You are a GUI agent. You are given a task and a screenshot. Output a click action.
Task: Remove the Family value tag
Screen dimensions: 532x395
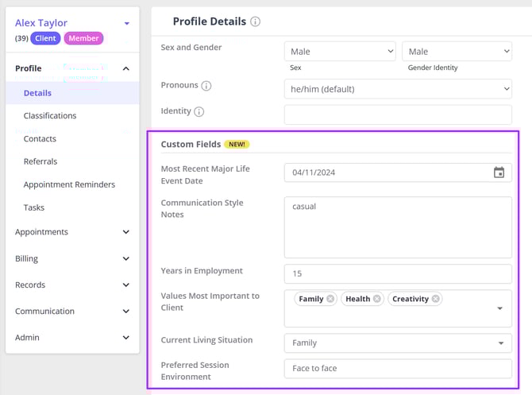330,299
